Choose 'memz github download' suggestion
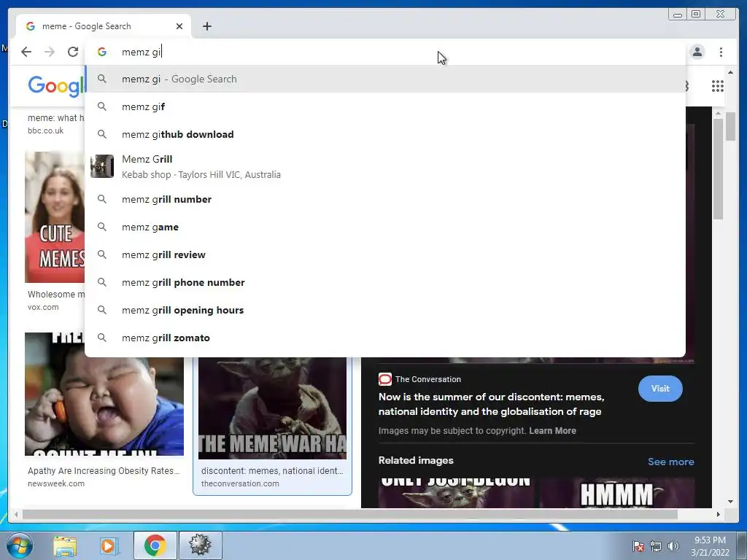Screen dimensions: 747x560 (385, 134)
